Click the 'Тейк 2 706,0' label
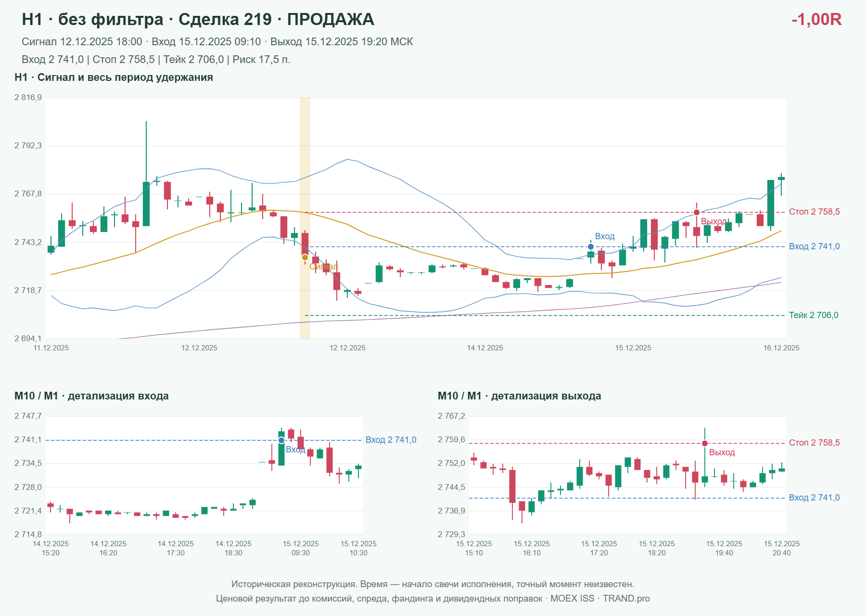This screenshot has width=866, height=616. click(x=814, y=315)
